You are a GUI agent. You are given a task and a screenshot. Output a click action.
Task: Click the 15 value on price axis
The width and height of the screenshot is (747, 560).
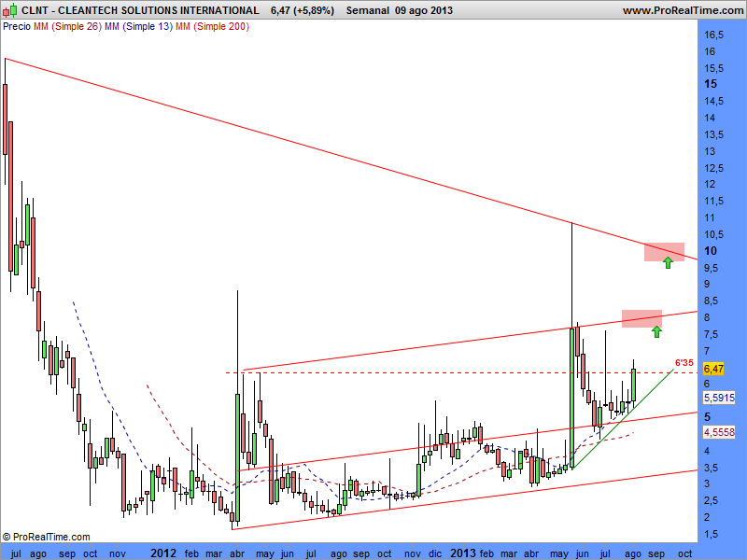tap(711, 84)
